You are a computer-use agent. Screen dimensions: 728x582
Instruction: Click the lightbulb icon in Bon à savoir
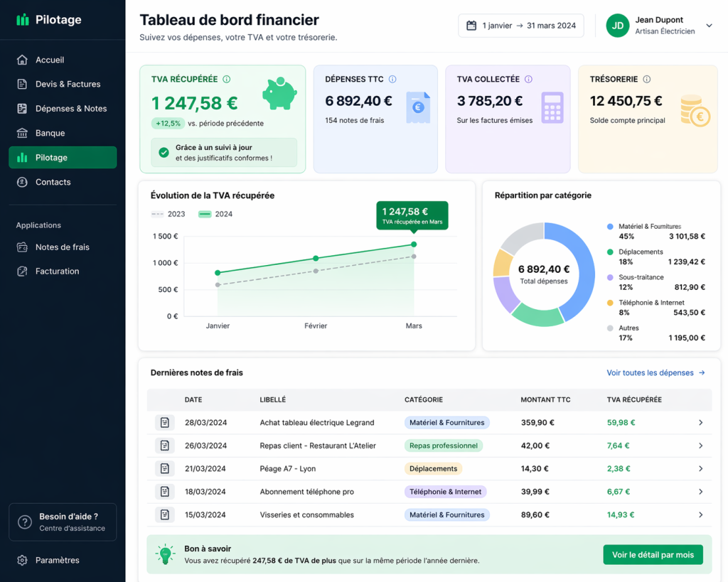click(x=165, y=554)
